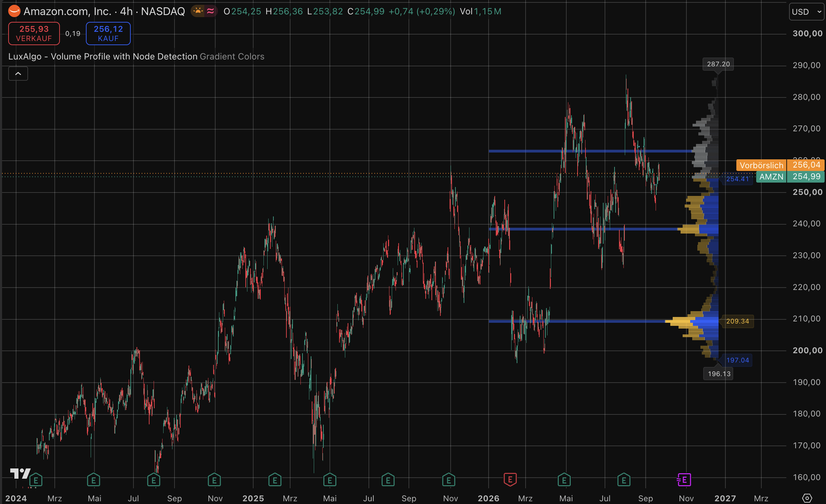This screenshot has height=504, width=826.
Task: Click the 2026 year label on the time axis
Action: click(489, 498)
